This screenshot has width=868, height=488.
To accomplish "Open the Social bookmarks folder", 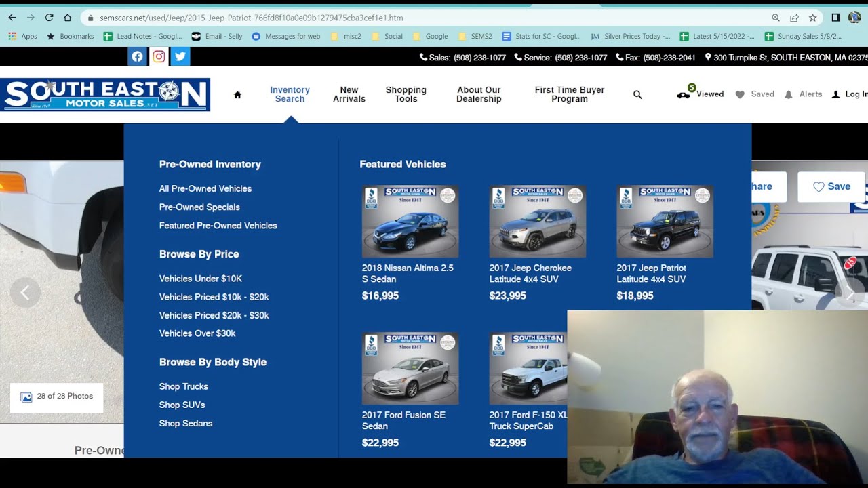I will click(x=387, y=37).
